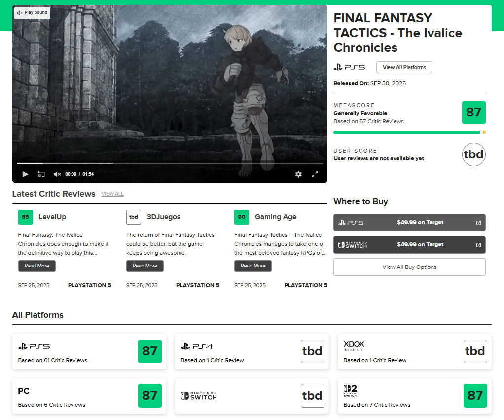Image resolution: width=504 pixels, height=420 pixels.
Task: Click 87 score on PC card
Action: (150, 395)
